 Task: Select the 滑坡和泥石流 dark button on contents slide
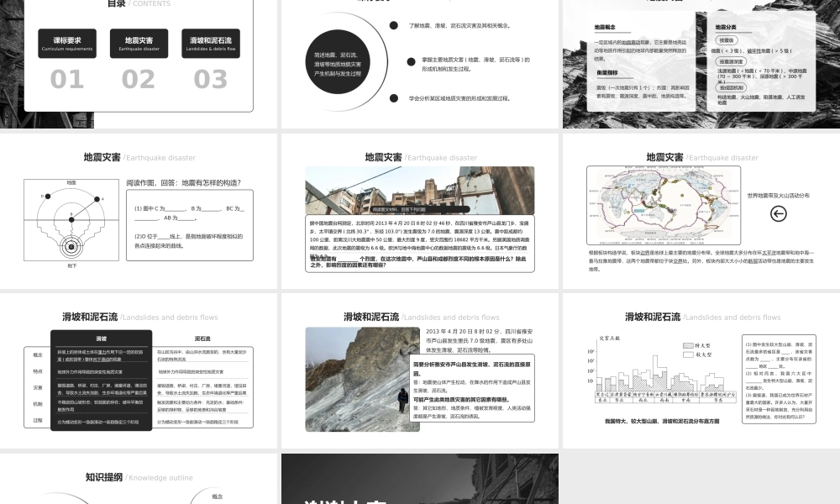(211, 44)
